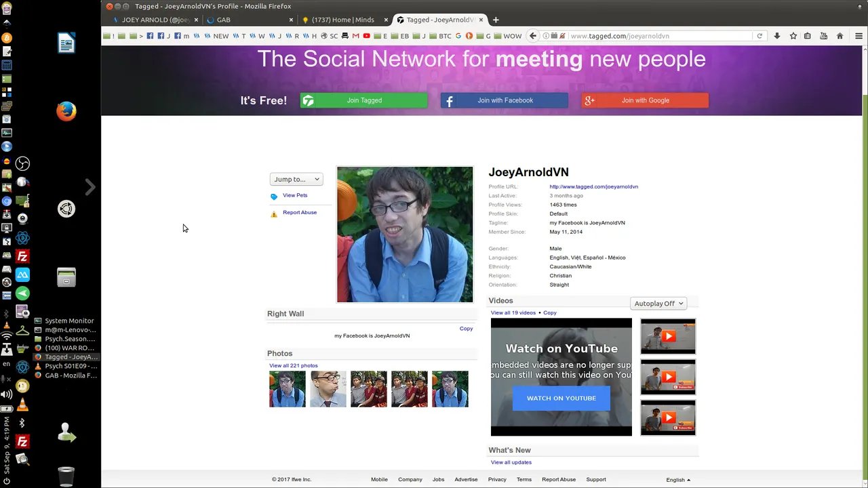Image resolution: width=868 pixels, height=488 pixels.
Task: Open the Terms footer link
Action: tap(524, 480)
